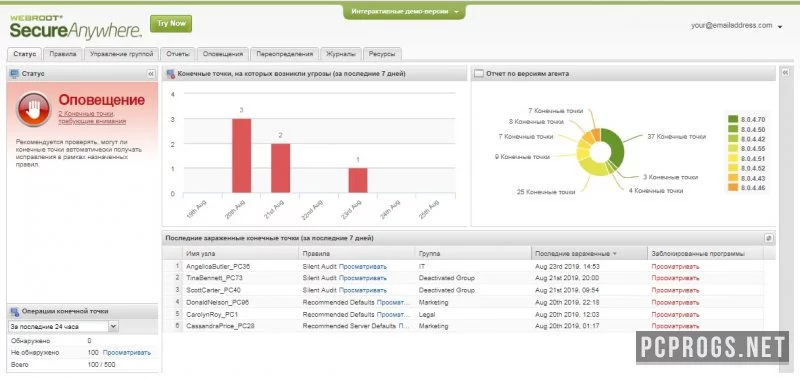
Task: View blocked programs for CarolynRoy_PC1
Action: coord(675,315)
